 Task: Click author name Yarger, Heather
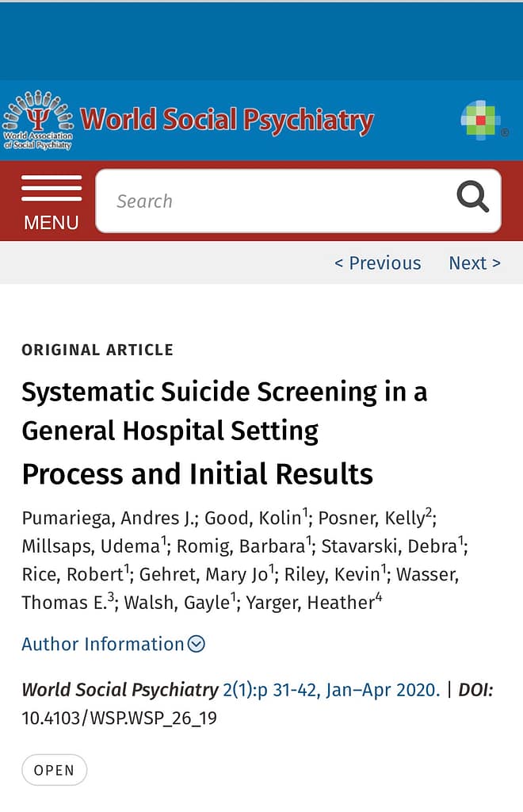310,603
